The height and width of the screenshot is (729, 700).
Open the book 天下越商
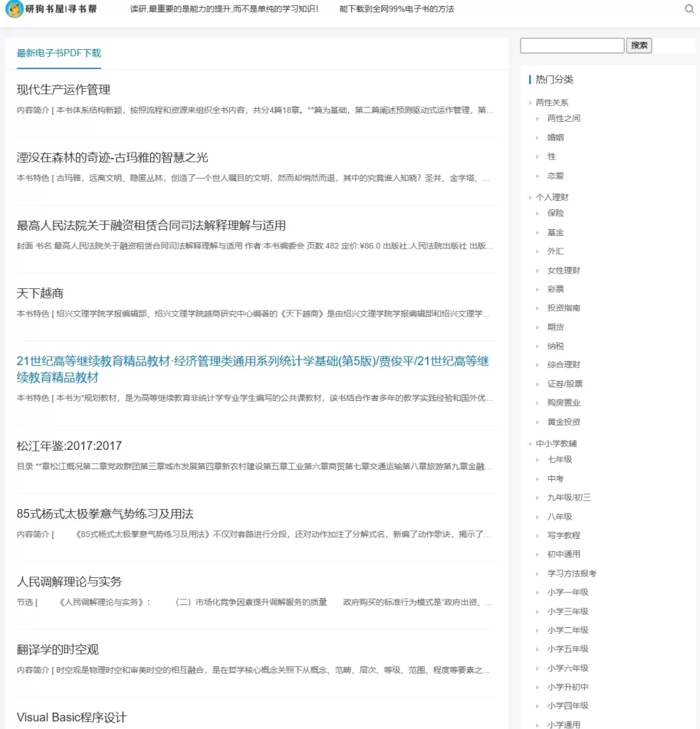click(x=41, y=293)
